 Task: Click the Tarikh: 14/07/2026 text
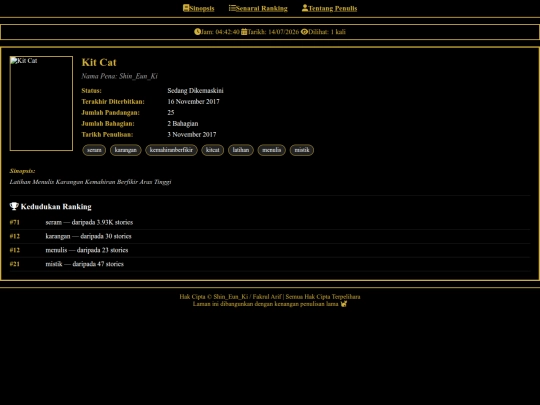(273, 32)
